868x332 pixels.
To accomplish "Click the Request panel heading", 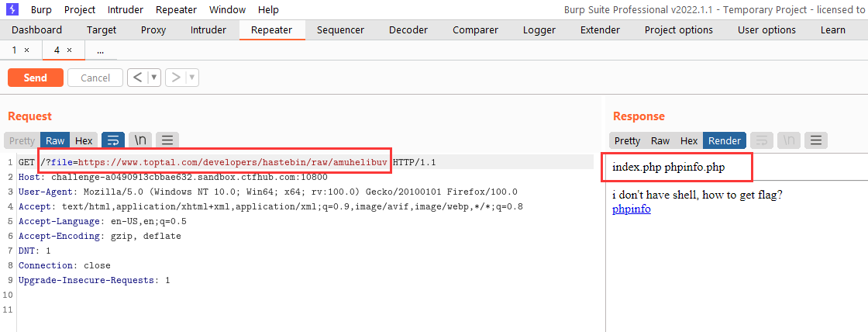I will coord(30,116).
